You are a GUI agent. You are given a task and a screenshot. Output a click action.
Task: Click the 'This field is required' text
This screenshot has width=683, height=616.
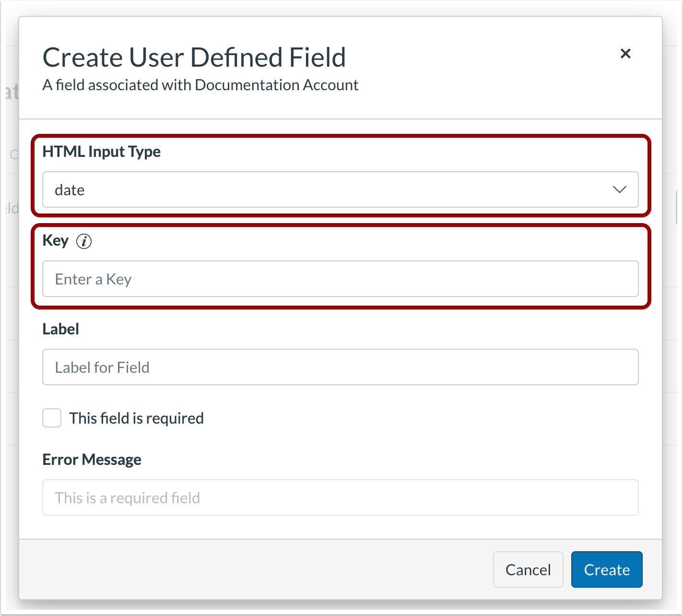[x=136, y=418]
